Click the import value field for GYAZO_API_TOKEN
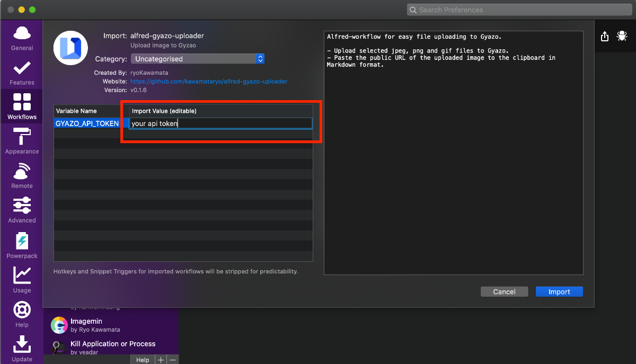Image resolution: width=636 pixels, height=364 pixels. click(220, 123)
